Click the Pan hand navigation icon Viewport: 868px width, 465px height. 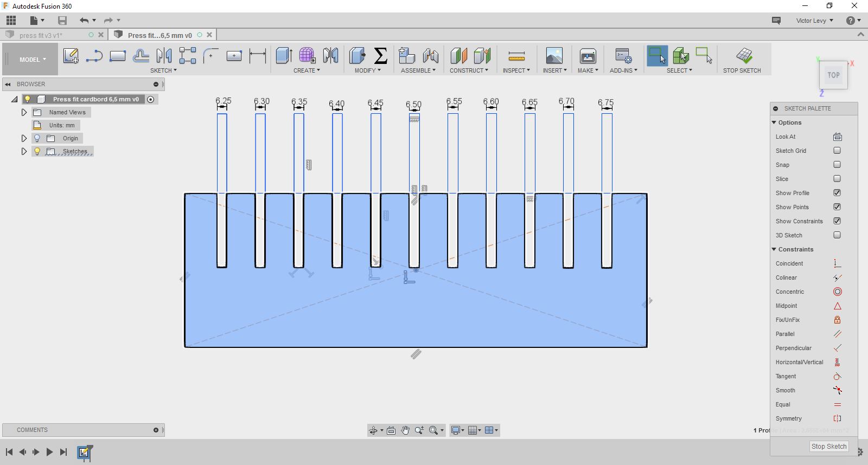[x=405, y=430]
